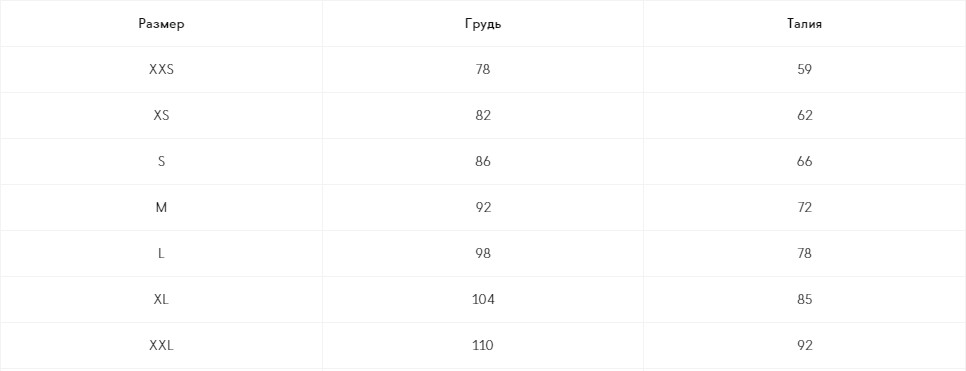
Task: Click waist value 85 in XL row
Action: pyautogui.click(x=805, y=300)
